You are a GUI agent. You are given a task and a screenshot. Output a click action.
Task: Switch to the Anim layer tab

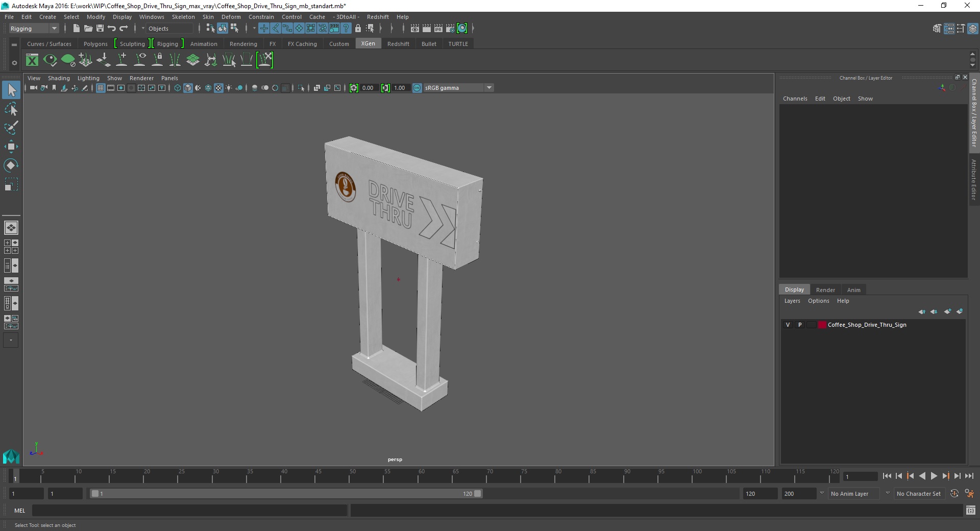(854, 290)
